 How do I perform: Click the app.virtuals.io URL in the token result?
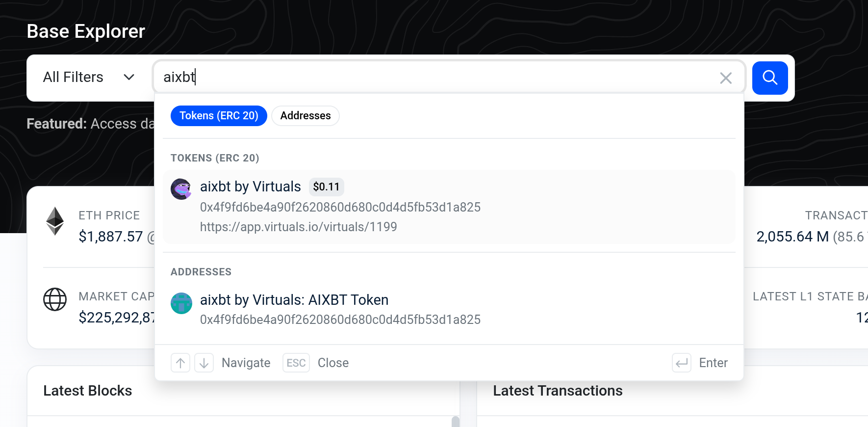click(x=299, y=227)
